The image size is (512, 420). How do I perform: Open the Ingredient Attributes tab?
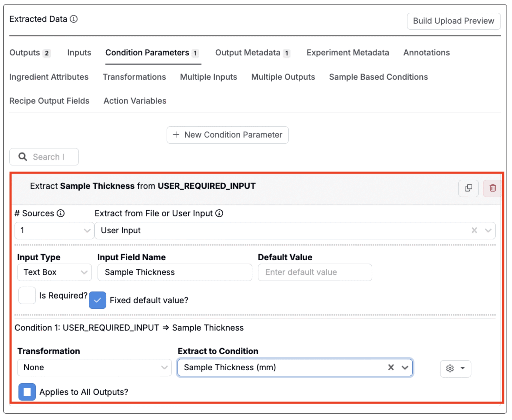coord(49,77)
